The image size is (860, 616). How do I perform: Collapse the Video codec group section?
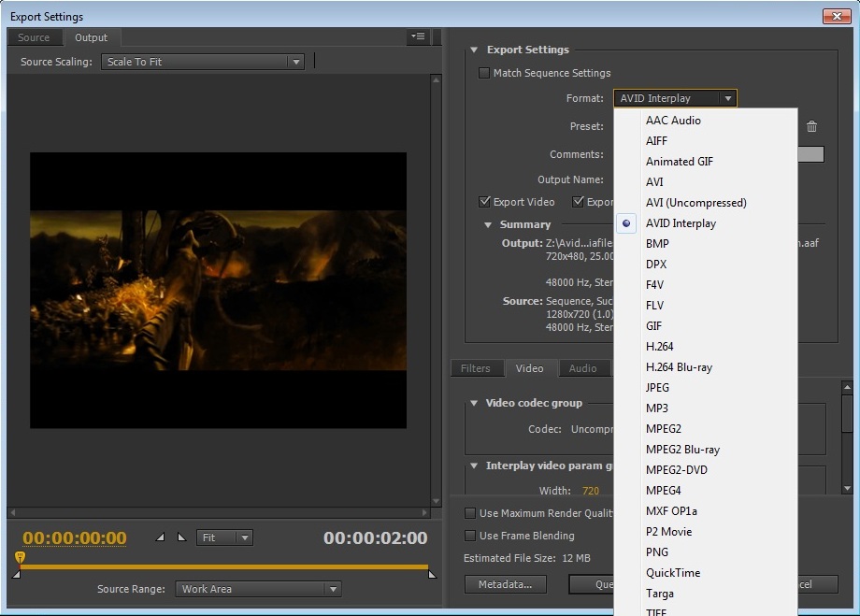474,403
